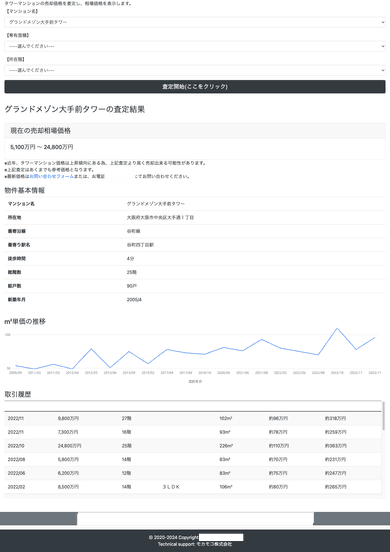Click the 現在の売却相場価格 card header
The width and height of the screenshot is (390, 552).
click(195, 131)
